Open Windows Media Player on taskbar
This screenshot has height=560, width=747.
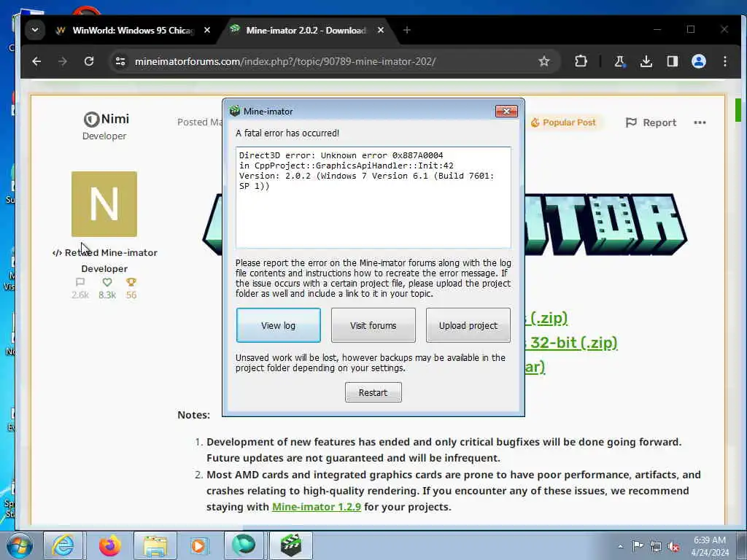198,545
